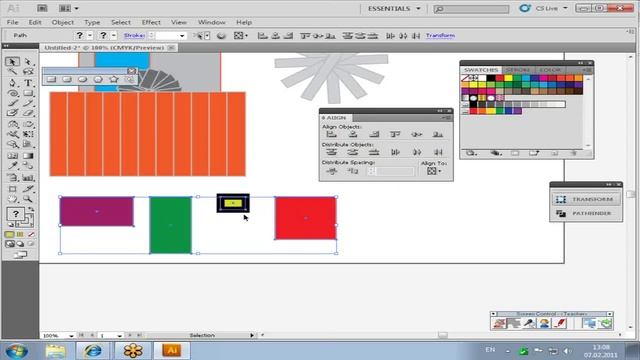Select the Zoom magnifier tool
This screenshot has height=360, width=640.
pos(28,199)
